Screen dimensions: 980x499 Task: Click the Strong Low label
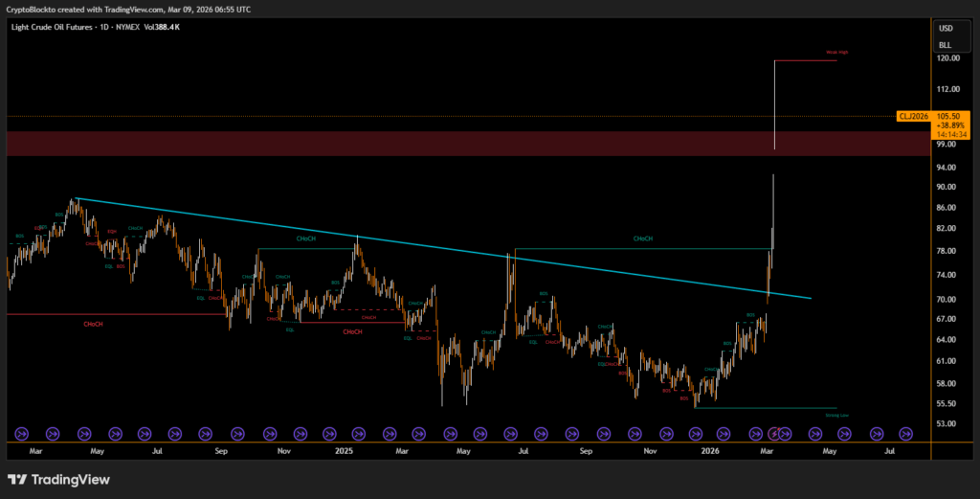click(x=835, y=416)
